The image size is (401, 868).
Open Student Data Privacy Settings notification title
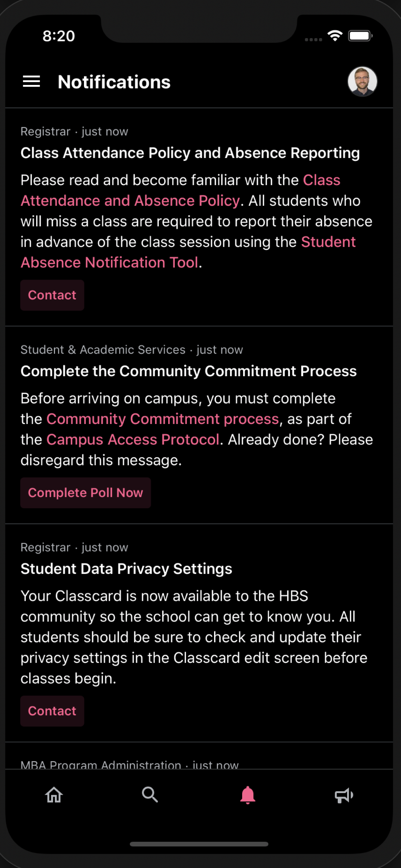[x=126, y=569]
